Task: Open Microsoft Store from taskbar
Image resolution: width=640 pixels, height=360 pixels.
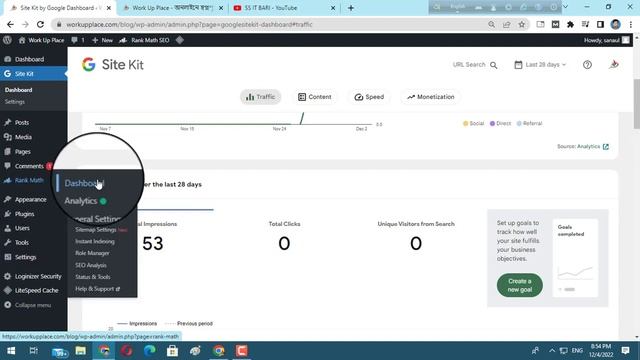Action: (x=172, y=351)
